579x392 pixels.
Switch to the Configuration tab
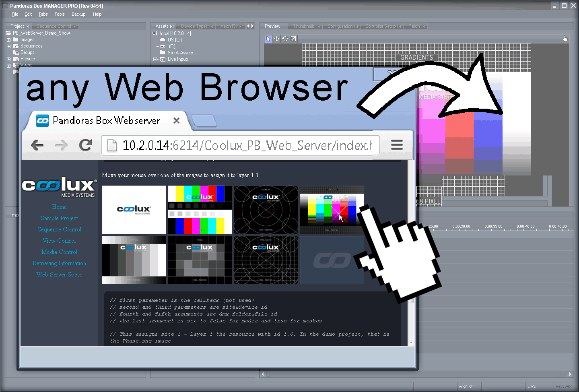(x=340, y=26)
